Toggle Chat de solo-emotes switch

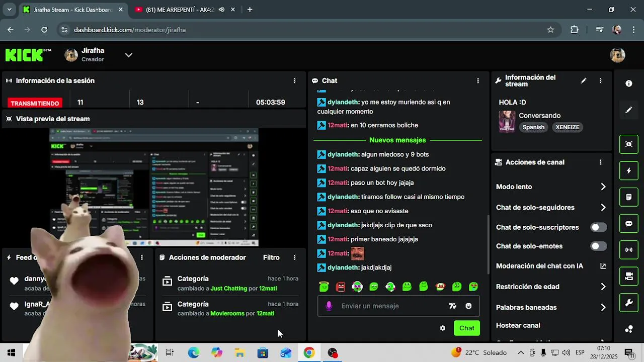tap(598, 246)
